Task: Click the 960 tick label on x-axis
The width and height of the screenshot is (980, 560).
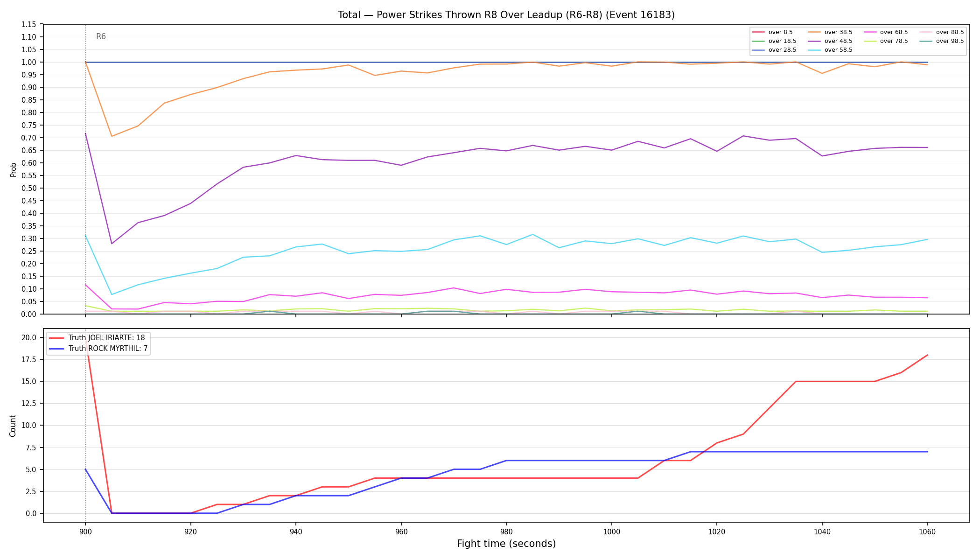Action: [x=401, y=531]
